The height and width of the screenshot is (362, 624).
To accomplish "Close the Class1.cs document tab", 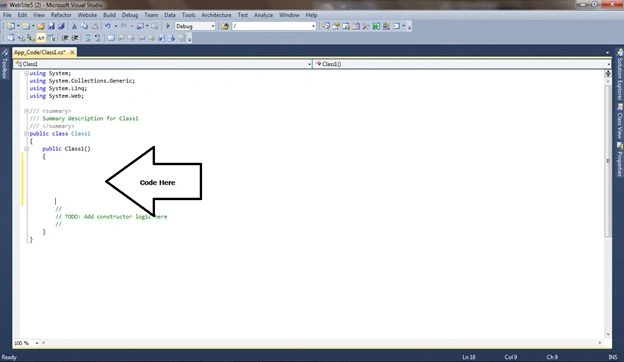I will point(72,53).
